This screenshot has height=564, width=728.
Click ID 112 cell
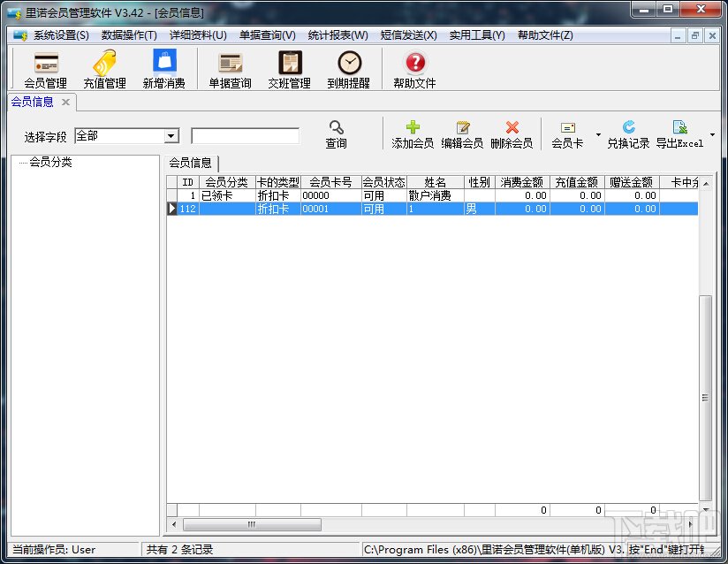(x=188, y=209)
